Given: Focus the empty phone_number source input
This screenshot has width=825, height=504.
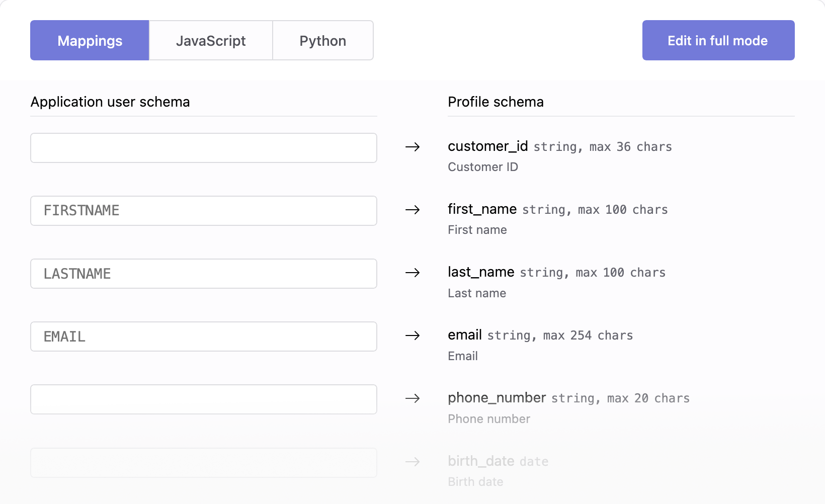Looking at the screenshot, I should coord(203,399).
